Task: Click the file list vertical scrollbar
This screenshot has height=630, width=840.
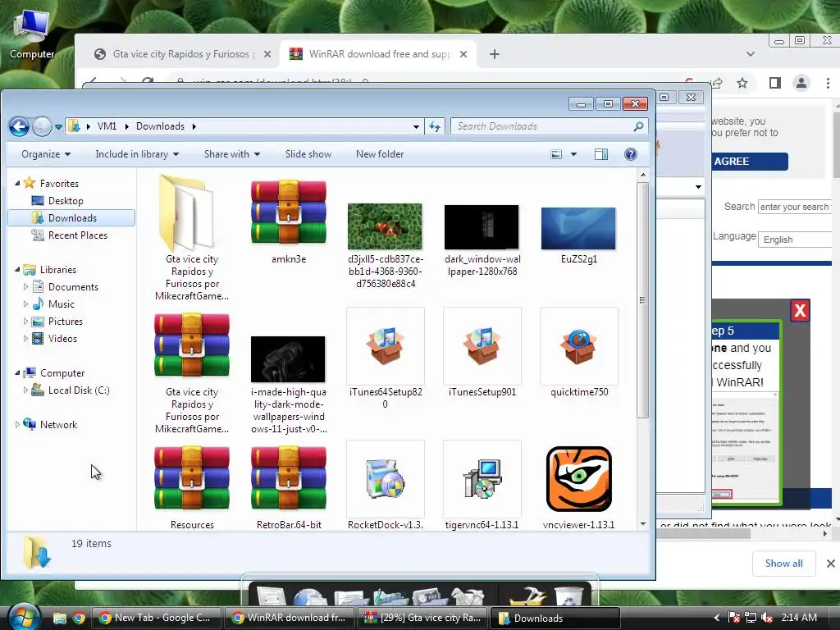Action: coord(643,300)
